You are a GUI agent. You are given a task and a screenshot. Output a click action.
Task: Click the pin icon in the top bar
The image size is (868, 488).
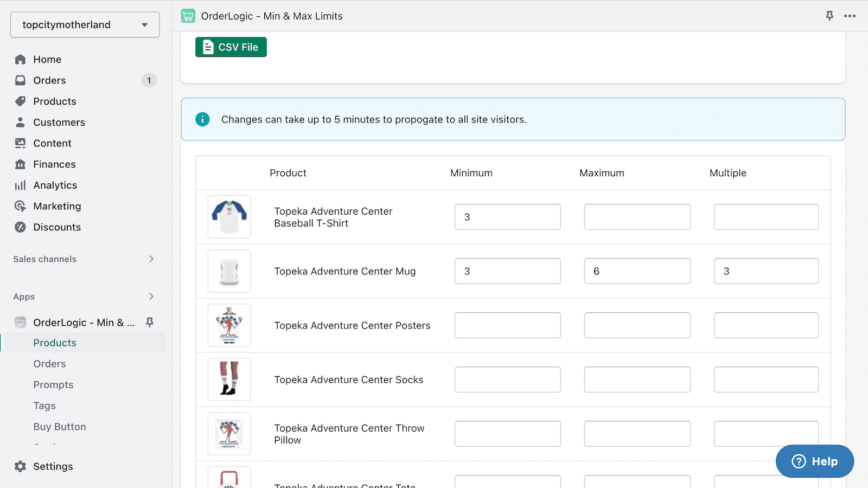tap(829, 16)
